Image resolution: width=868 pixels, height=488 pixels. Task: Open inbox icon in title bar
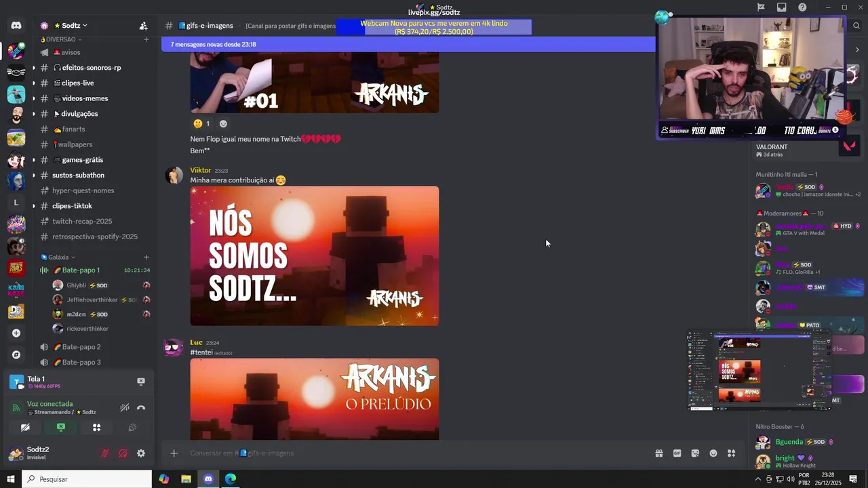pyautogui.click(x=782, y=7)
